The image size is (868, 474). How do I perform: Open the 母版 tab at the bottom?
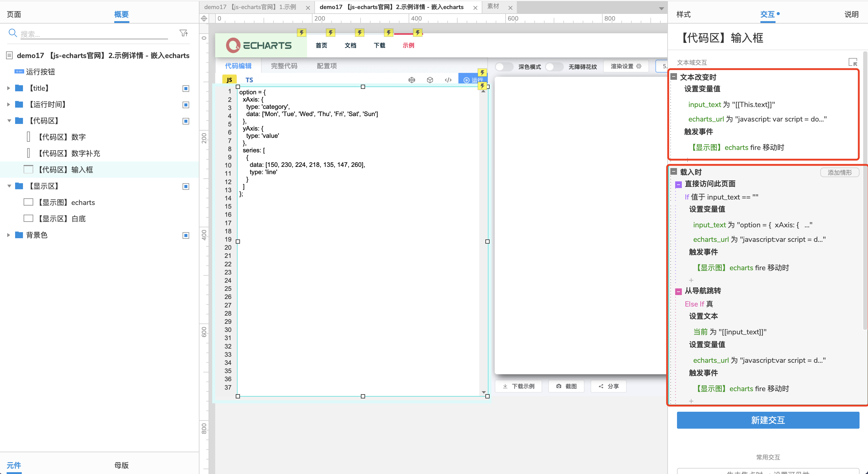121,465
